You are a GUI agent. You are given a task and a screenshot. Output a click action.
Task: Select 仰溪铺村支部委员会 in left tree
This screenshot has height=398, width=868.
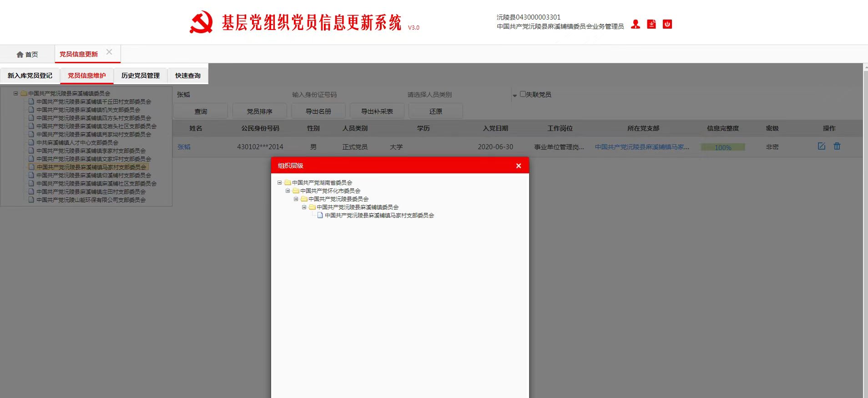point(94,176)
